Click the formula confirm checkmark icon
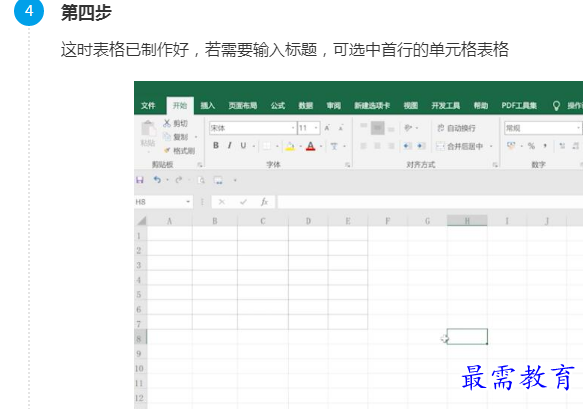Image resolution: width=583 pixels, height=409 pixels. 243,202
